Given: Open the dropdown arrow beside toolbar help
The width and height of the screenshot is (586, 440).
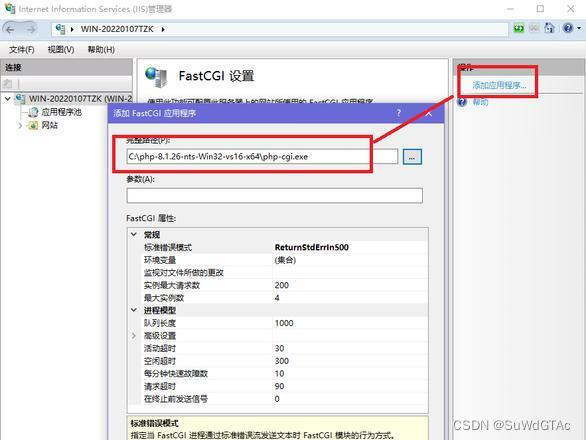Looking at the screenshot, I should 579,28.
